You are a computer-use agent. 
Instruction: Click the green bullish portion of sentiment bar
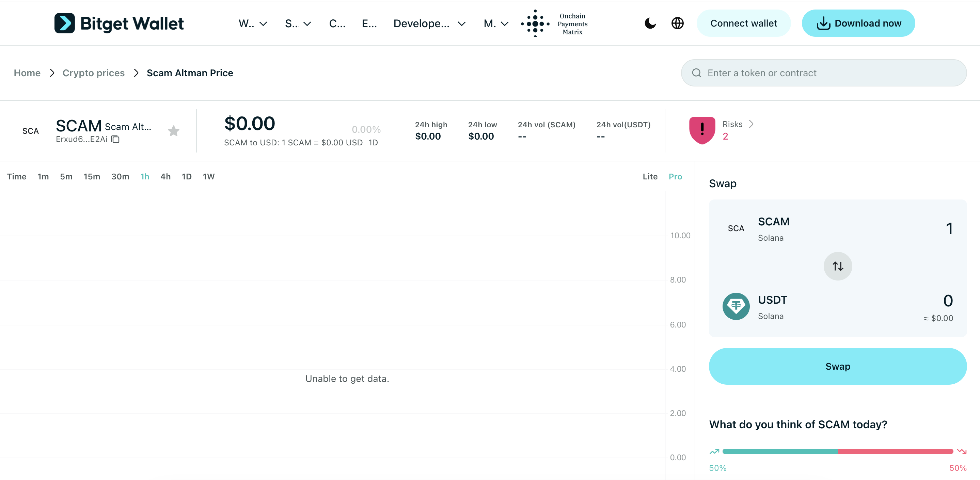coord(780,451)
